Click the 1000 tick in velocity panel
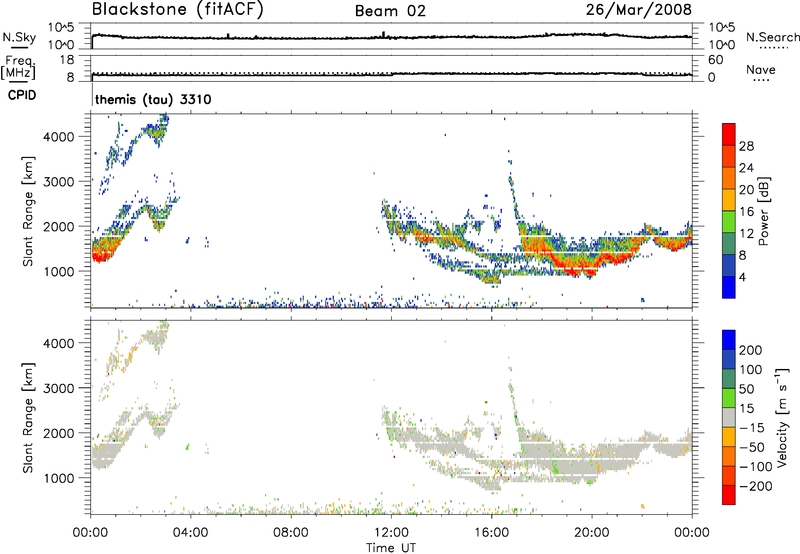Screen dimensions: 800x554 59,478
